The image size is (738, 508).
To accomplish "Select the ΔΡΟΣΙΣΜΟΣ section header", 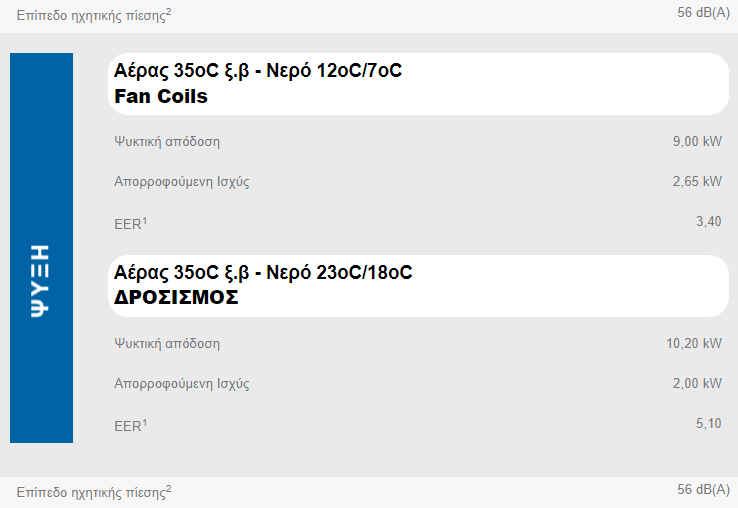I will click(x=176, y=297).
